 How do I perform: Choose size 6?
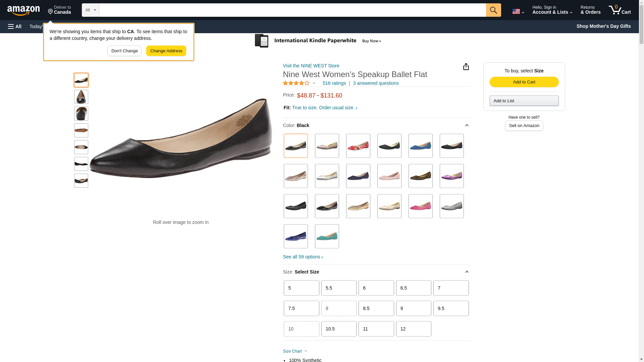(376, 288)
